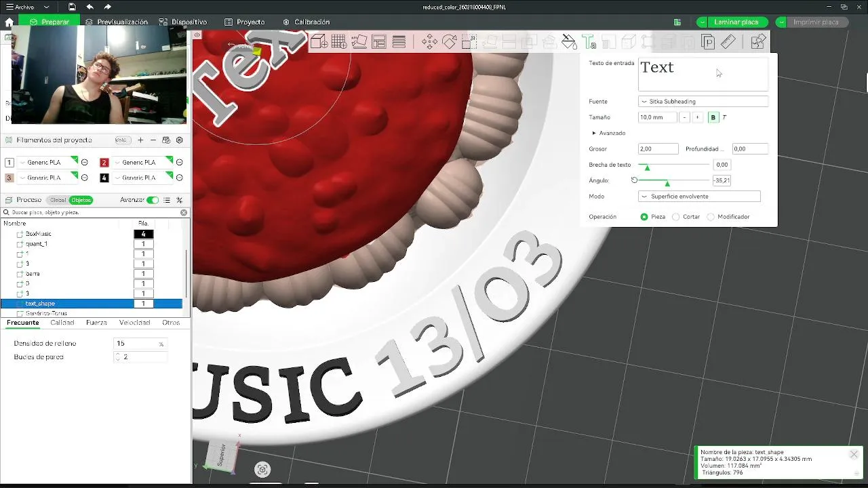Click the AMS sync icon in filaments
The width and height of the screenshot is (868, 488).
(166, 140)
